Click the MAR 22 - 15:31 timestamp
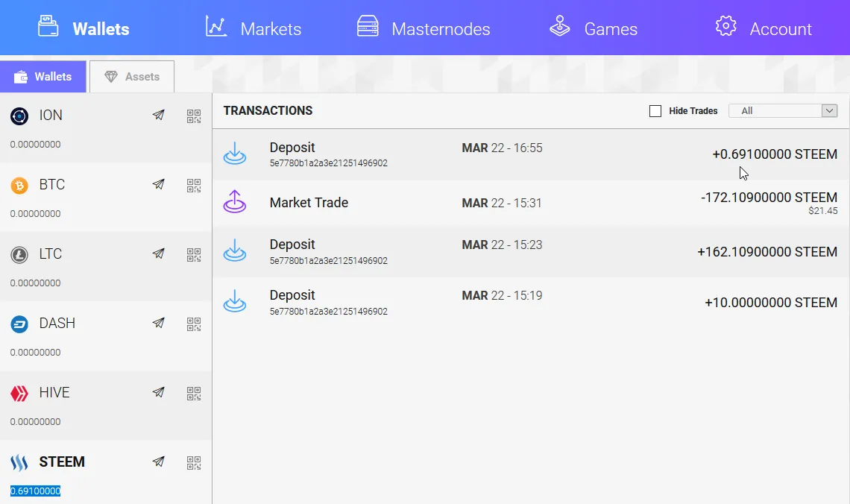Viewport: 850px width, 504px height. [502, 204]
